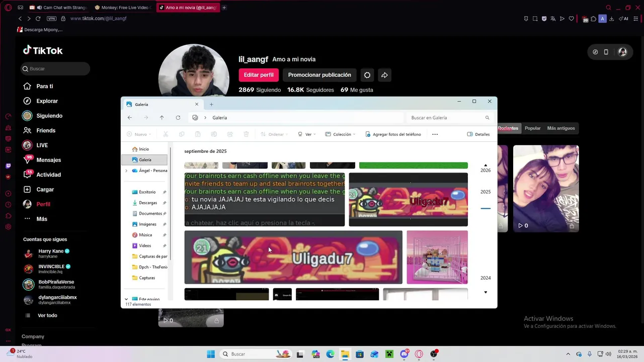Expand Ángel - Persona tree node

[126, 170]
